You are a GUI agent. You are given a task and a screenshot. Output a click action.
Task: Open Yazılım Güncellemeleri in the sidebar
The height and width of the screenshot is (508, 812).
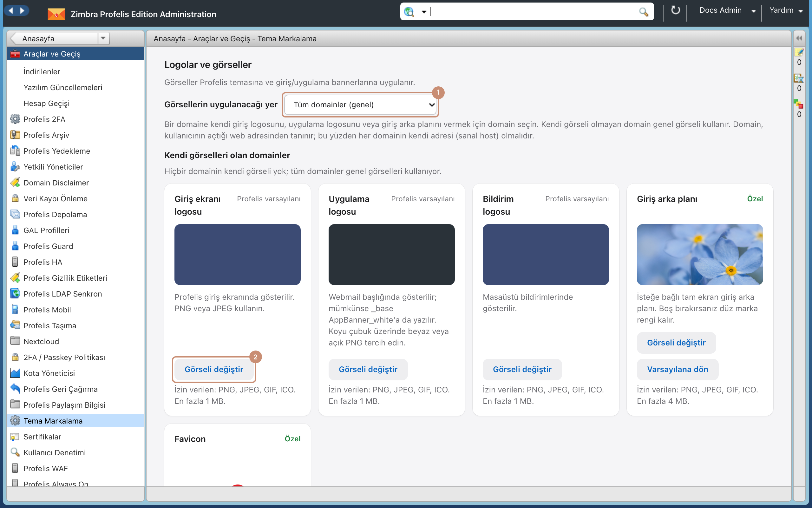tap(63, 87)
